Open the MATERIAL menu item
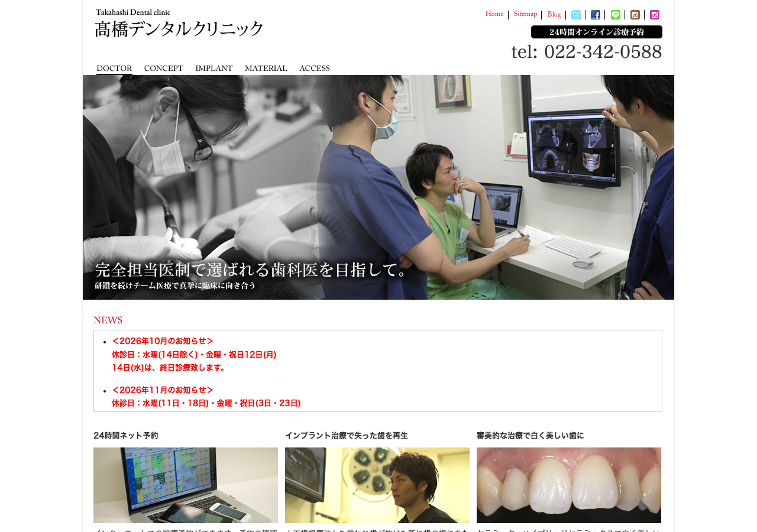This screenshot has width=757, height=532. 266,69
